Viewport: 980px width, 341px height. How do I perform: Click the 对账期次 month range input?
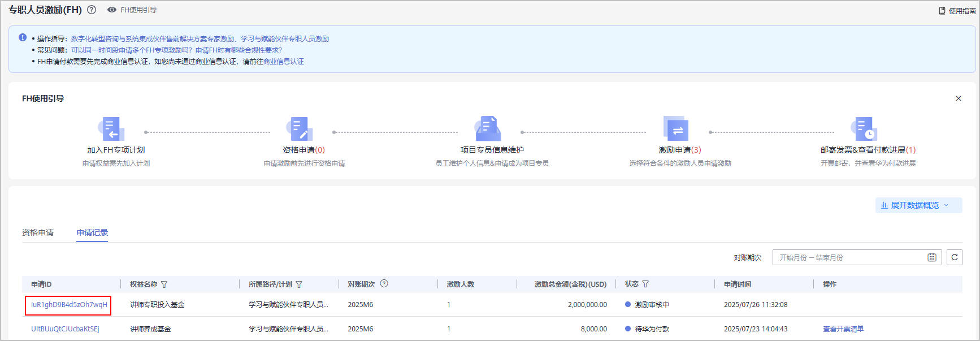(851, 257)
